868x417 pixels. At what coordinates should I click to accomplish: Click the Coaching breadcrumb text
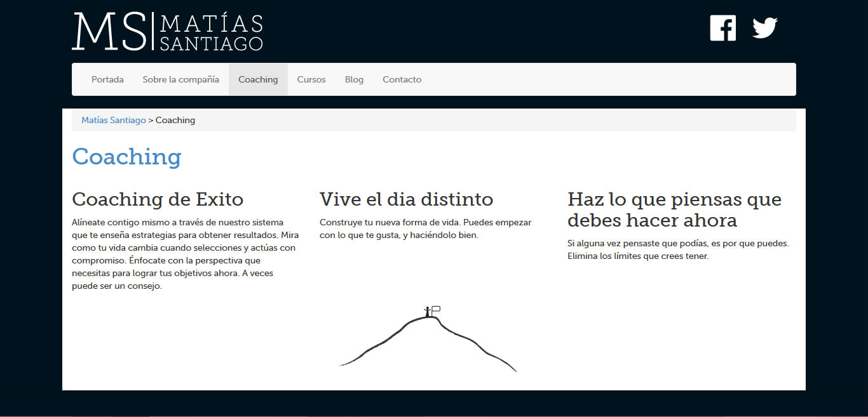[175, 120]
